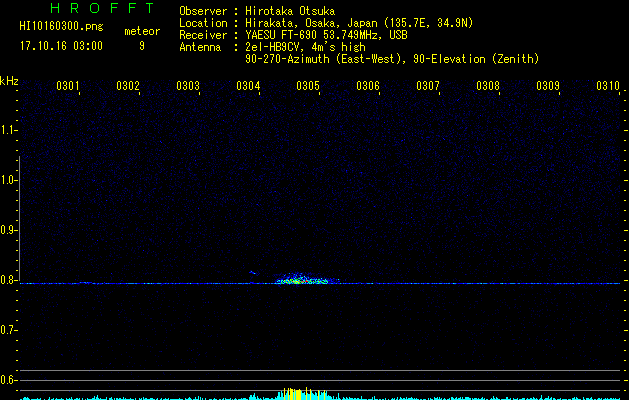Click time marker 0301
This screenshot has width=629, height=400.
(x=67, y=85)
